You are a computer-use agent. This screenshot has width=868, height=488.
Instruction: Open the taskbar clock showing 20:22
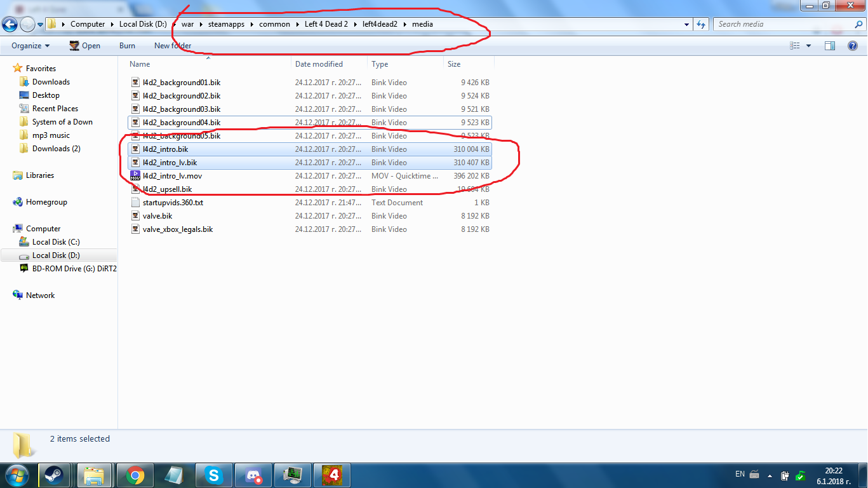pyautogui.click(x=834, y=476)
